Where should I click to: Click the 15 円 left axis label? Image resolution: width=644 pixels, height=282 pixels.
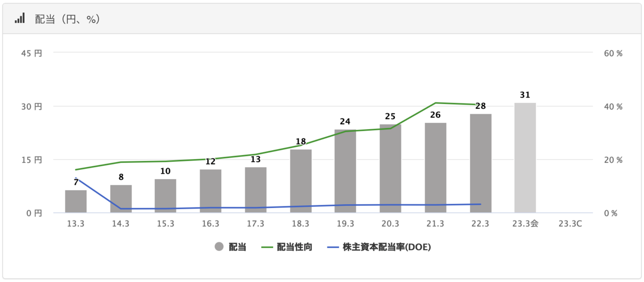point(32,160)
